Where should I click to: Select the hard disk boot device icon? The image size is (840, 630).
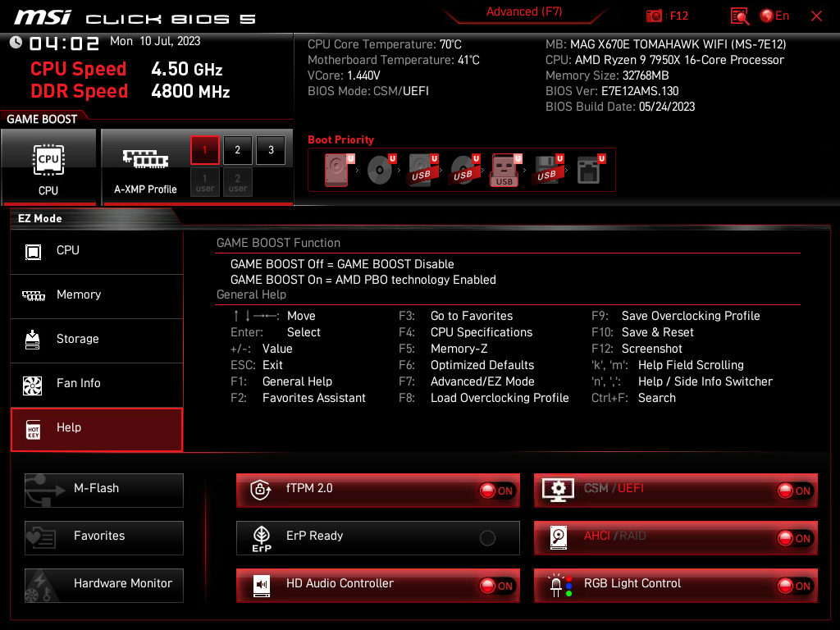tap(336, 170)
